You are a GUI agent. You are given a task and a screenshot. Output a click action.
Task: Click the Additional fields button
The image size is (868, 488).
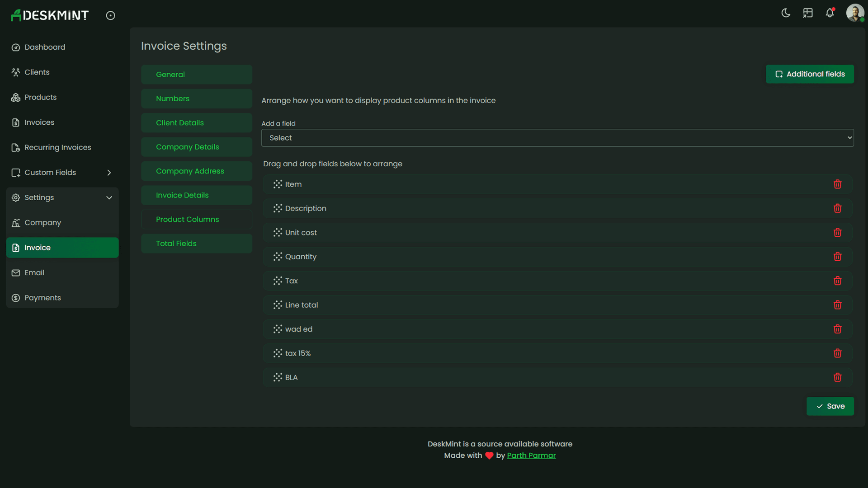pyautogui.click(x=810, y=74)
